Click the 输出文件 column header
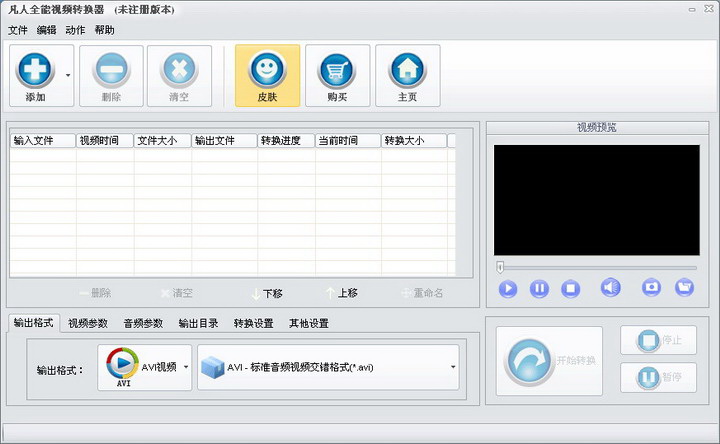The image size is (720, 444). tap(224, 141)
